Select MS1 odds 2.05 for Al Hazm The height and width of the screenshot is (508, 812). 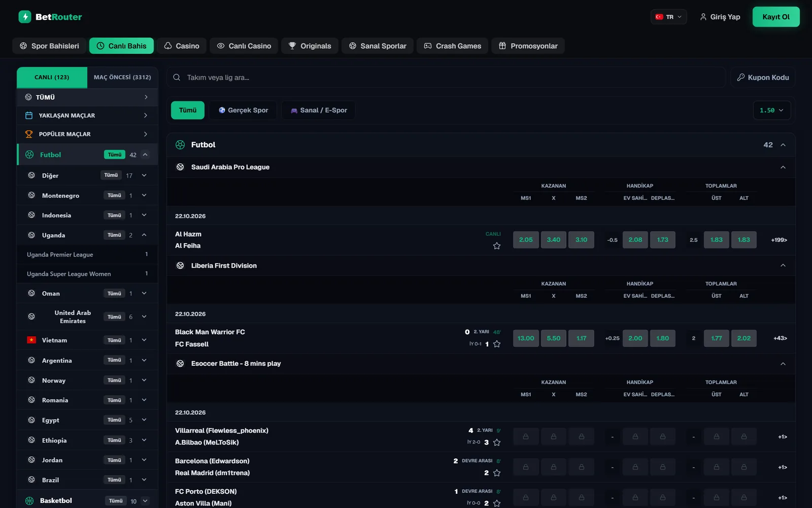tap(526, 240)
